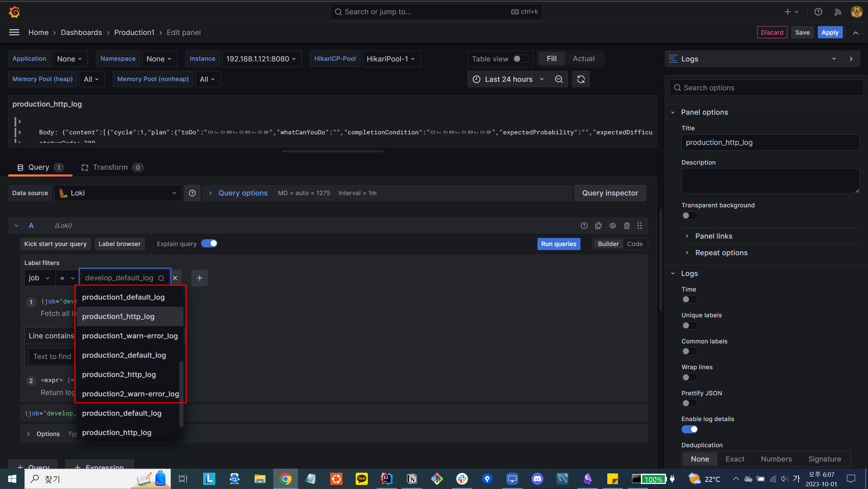Duplicate query A with the copy icon
This screenshot has height=489, width=868.
click(598, 226)
